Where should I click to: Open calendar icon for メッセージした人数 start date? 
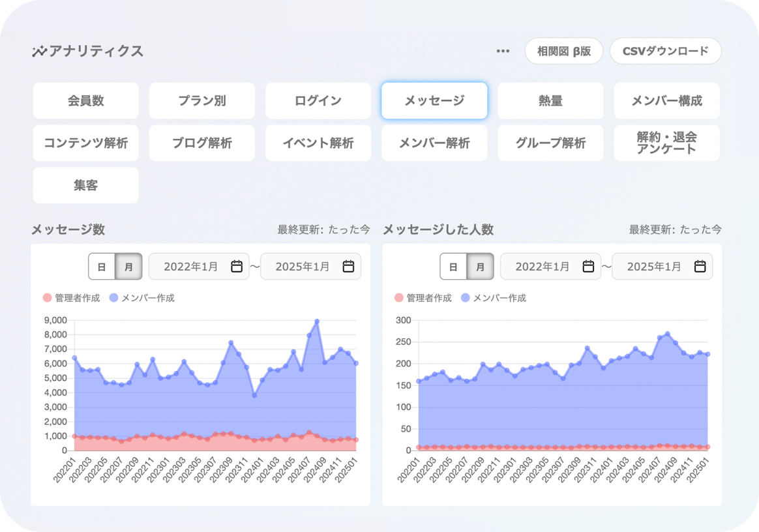click(588, 266)
